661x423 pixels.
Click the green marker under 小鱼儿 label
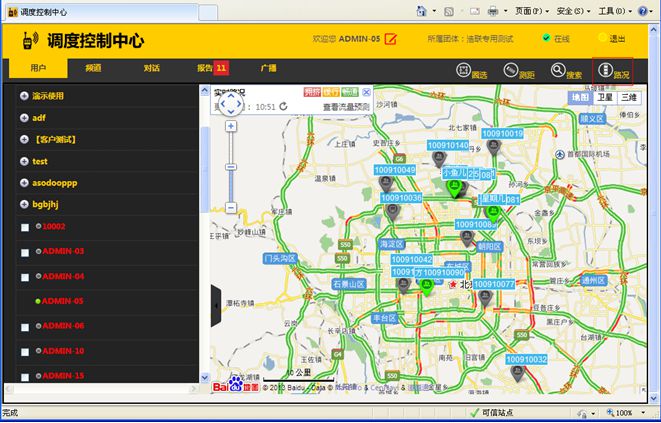click(x=454, y=188)
